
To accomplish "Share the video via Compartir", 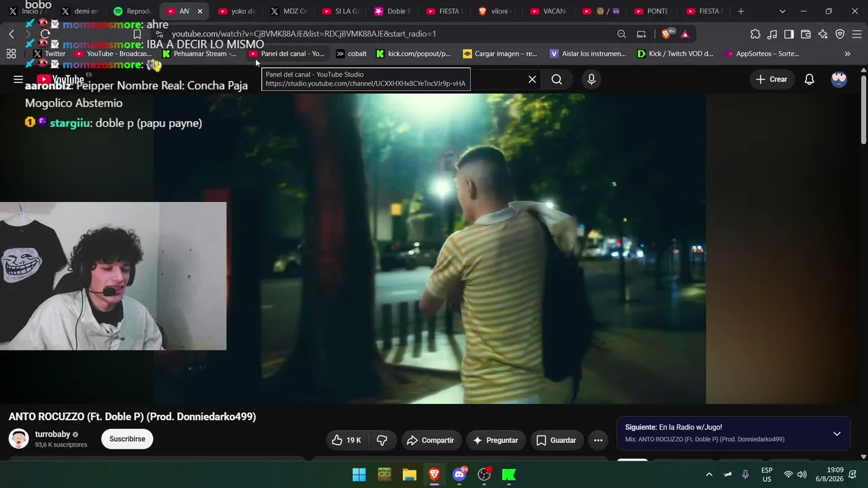I will click(431, 441).
